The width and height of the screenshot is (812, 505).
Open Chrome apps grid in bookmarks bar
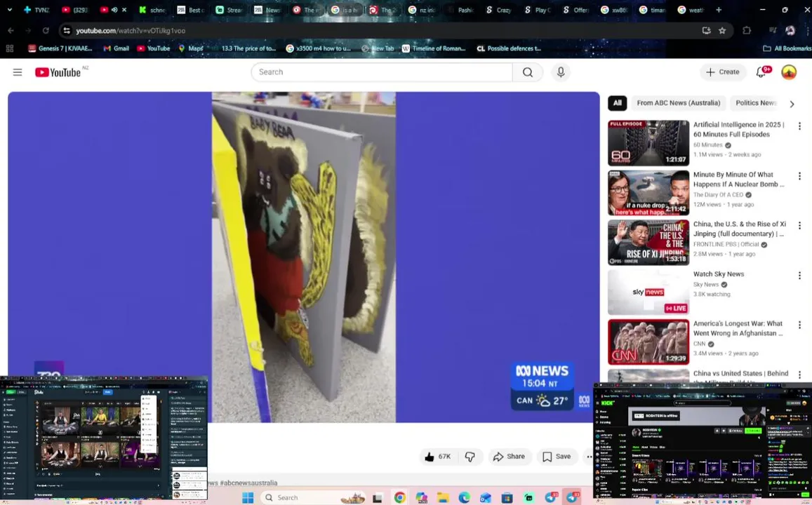tap(9, 48)
